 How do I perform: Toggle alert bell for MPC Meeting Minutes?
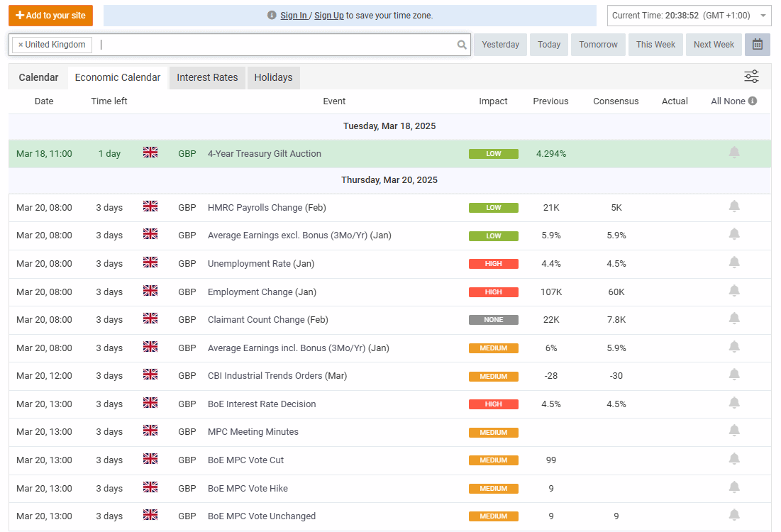734,431
